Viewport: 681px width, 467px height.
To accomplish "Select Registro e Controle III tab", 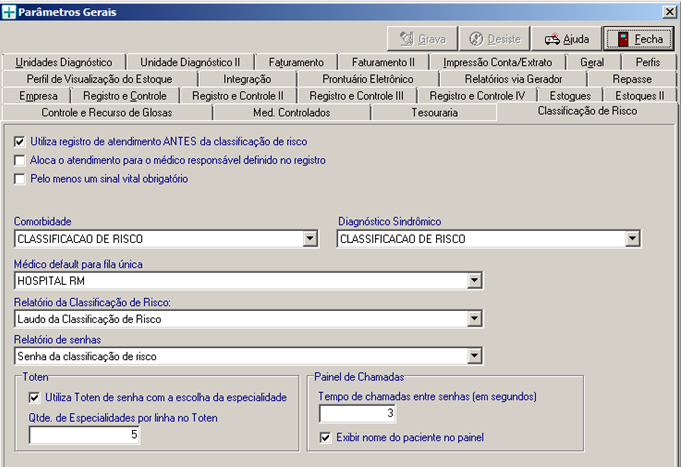I will [x=356, y=96].
